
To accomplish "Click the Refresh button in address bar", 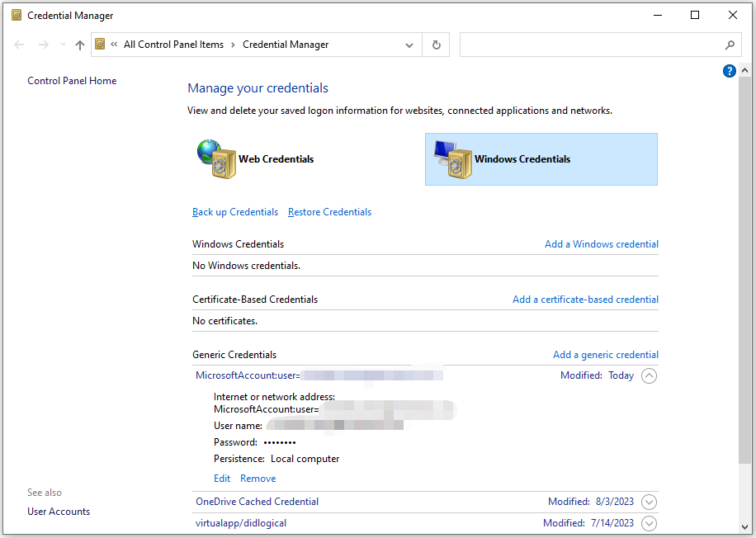I will (x=436, y=45).
